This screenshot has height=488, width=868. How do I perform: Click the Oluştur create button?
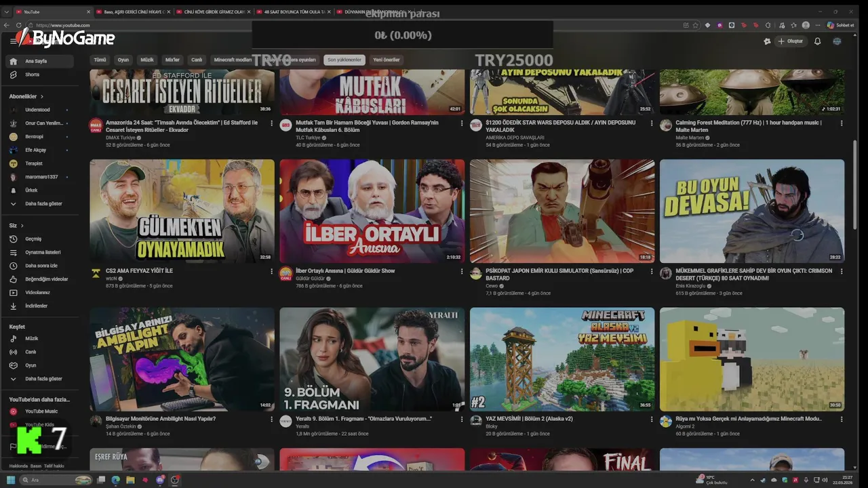pos(791,41)
